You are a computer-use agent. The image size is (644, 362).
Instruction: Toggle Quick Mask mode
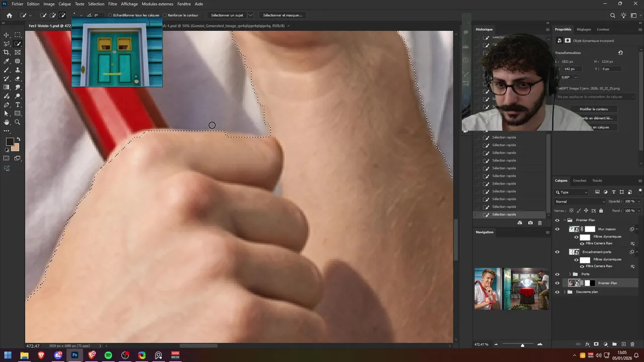click(x=7, y=158)
